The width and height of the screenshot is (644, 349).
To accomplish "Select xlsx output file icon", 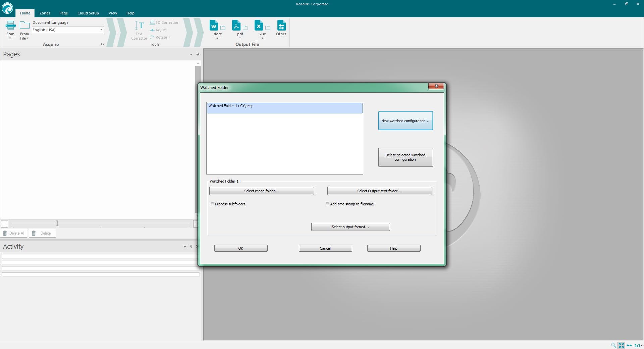I will click(x=259, y=26).
